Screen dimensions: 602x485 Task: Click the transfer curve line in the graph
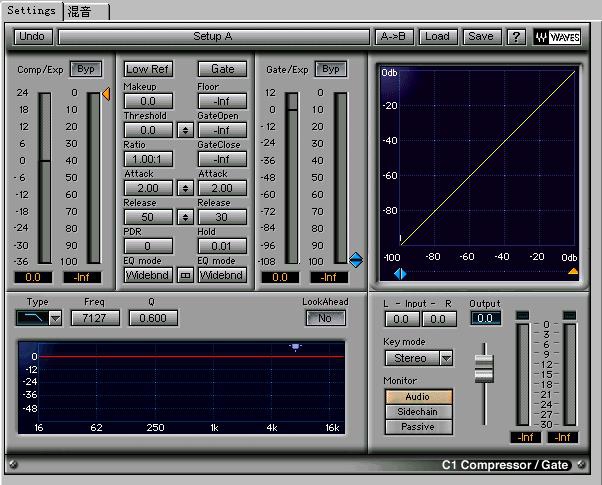pyautogui.click(x=488, y=158)
